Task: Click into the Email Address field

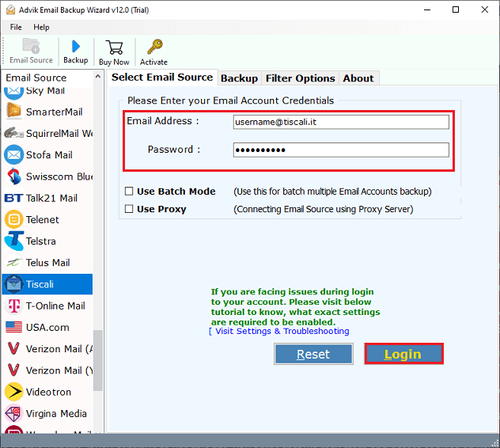Action: pyautogui.click(x=341, y=122)
